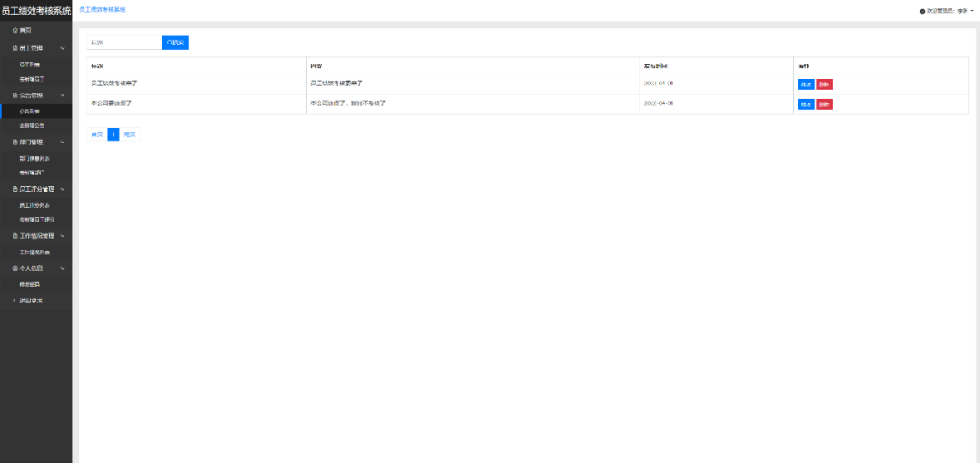Screen dimensions: 980x463
Task: Collapse the 员工管理 menu chevron
Action: [62, 47]
